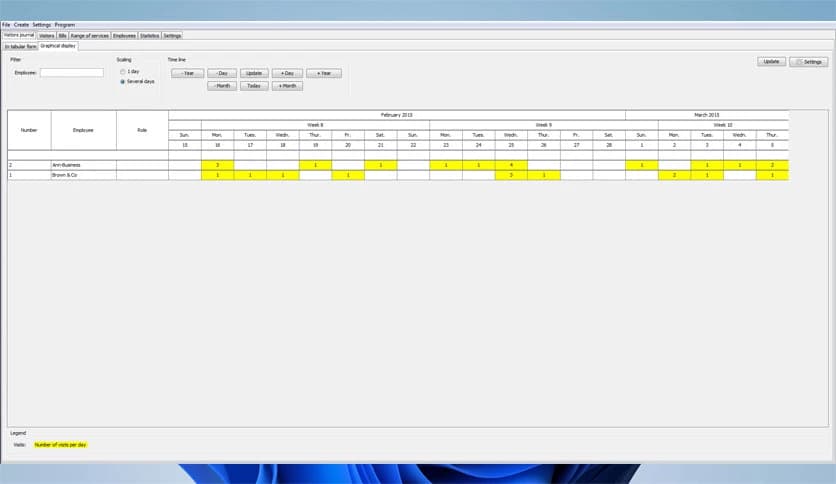Click Brown & Co visit cell for Fri. 20
The image size is (836, 484).
pos(348,175)
